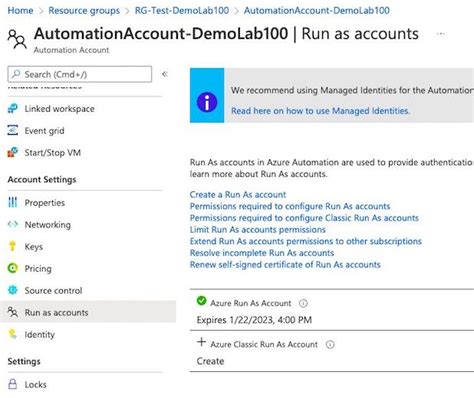This screenshot has width=474, height=398.
Task: Click the Azure Run As Account info icon
Action: pyautogui.click(x=303, y=303)
